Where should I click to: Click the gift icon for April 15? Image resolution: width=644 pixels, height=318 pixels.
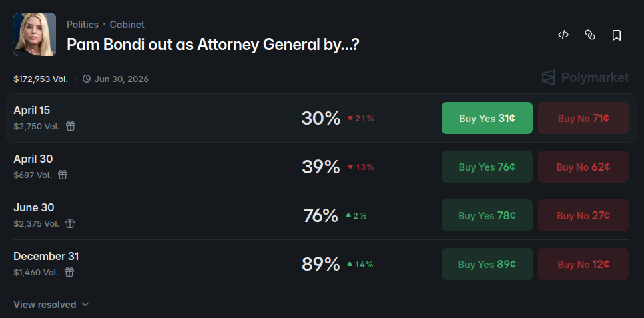point(71,126)
